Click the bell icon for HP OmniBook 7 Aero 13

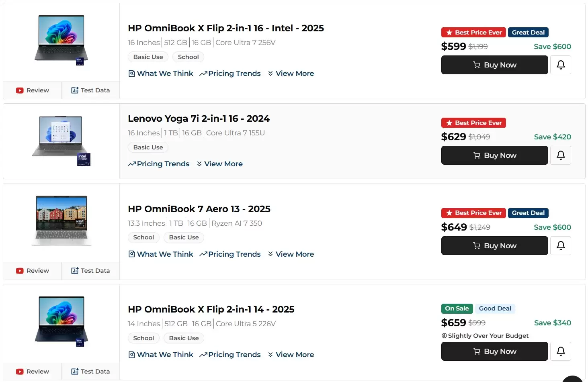tap(561, 245)
